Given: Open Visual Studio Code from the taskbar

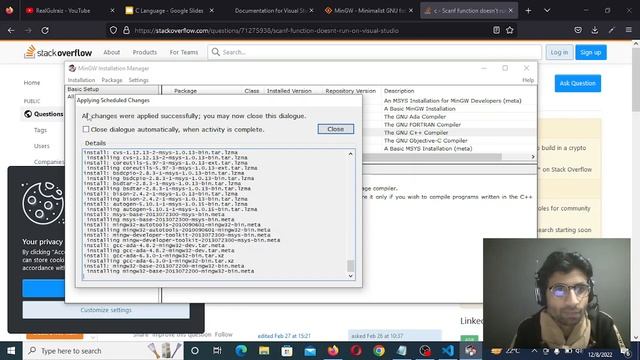Looking at the screenshot, I should point(447,351).
